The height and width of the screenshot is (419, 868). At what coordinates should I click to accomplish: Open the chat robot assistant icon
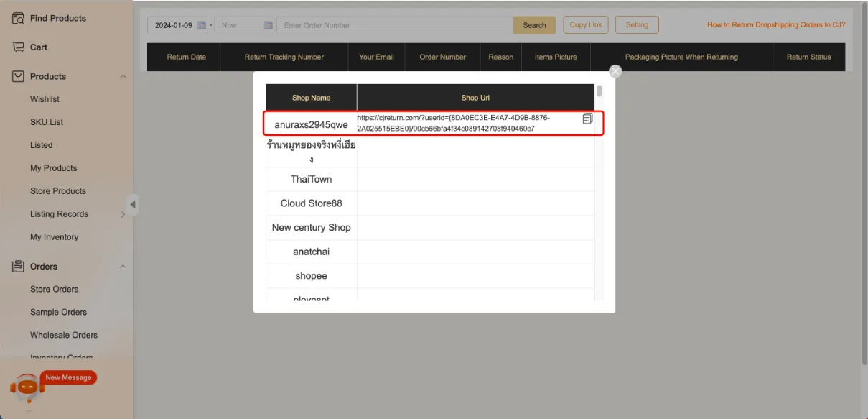click(27, 388)
